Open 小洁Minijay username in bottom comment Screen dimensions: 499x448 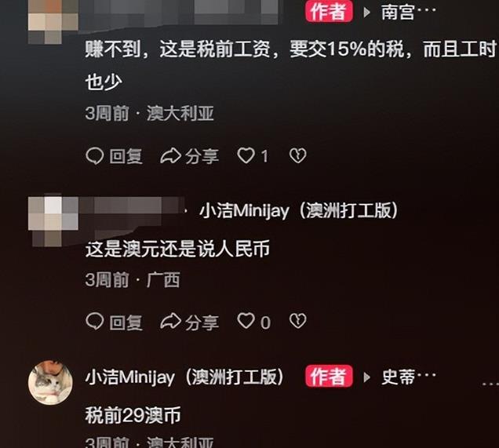(184, 377)
